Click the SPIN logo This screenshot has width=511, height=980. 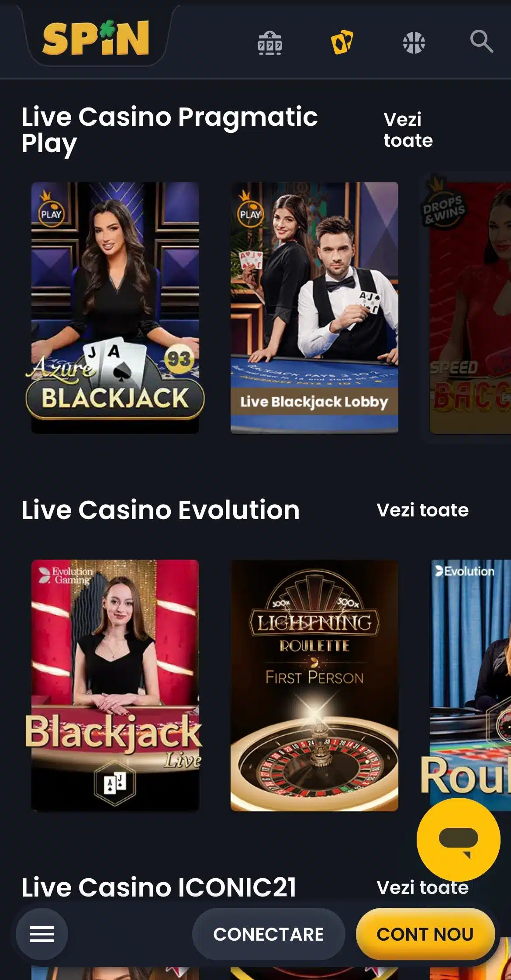[x=96, y=38]
